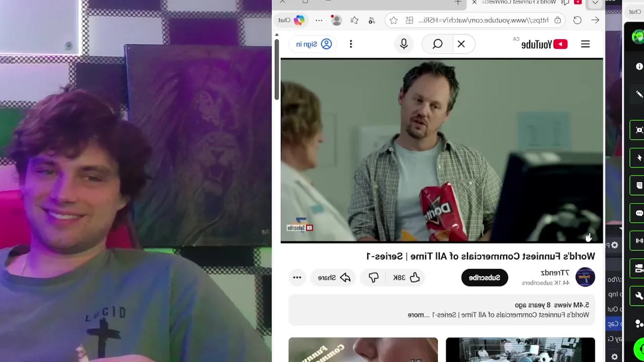Screen dimensions: 644x362
Task: Click the Doritos commercial video player
Action: click(442, 150)
